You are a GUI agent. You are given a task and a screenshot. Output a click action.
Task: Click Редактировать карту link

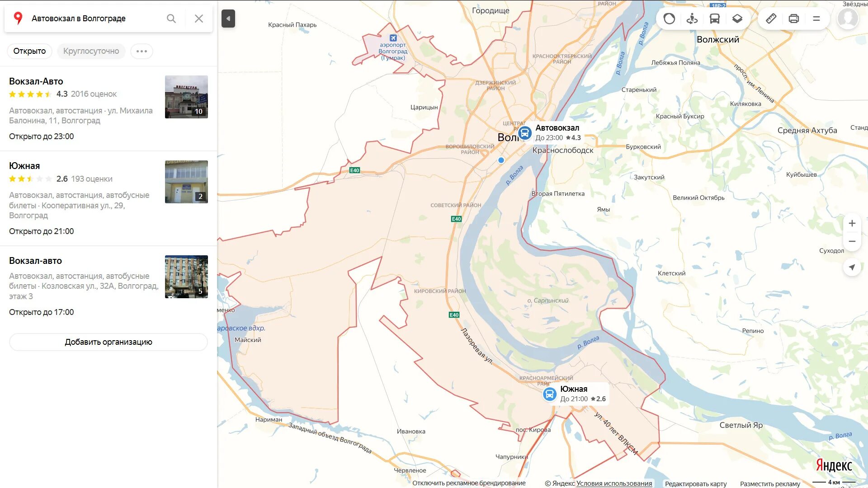696,484
